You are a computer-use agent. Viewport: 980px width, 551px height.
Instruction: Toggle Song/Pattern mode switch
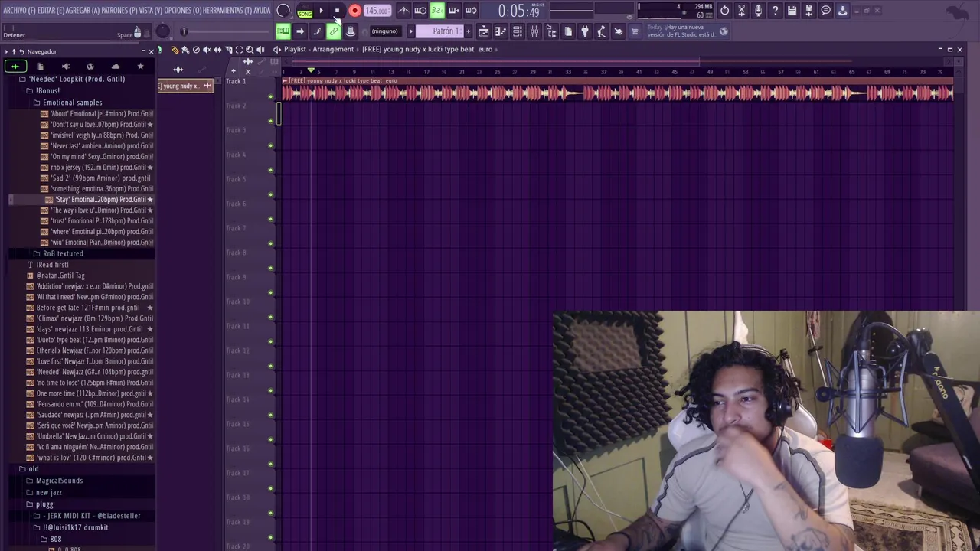click(x=305, y=11)
